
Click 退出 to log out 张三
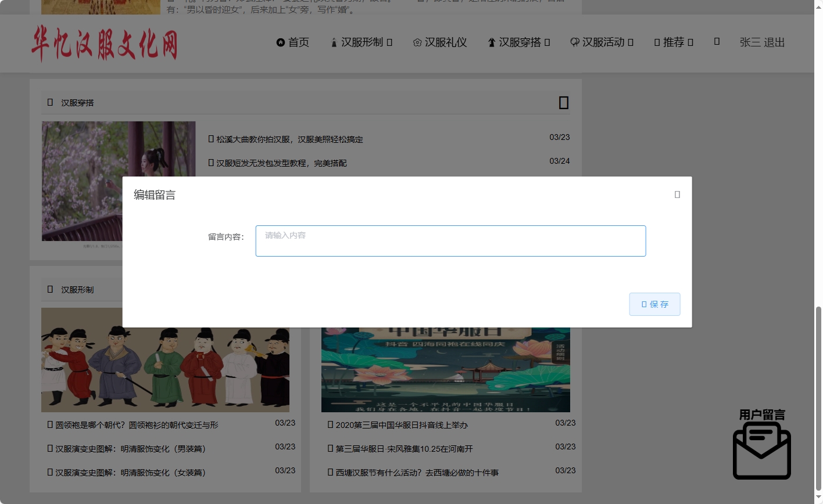point(775,42)
